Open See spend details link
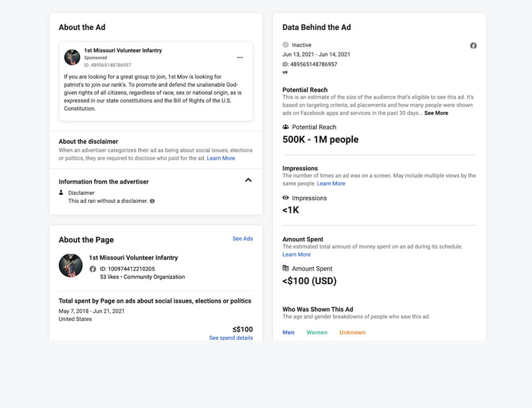Image resolution: width=532 pixels, height=408 pixels. click(231, 338)
